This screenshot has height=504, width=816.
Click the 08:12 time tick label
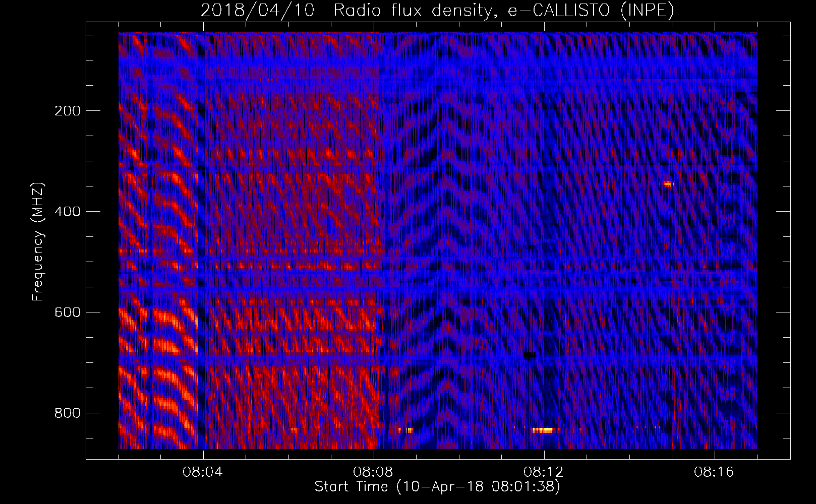click(x=544, y=472)
